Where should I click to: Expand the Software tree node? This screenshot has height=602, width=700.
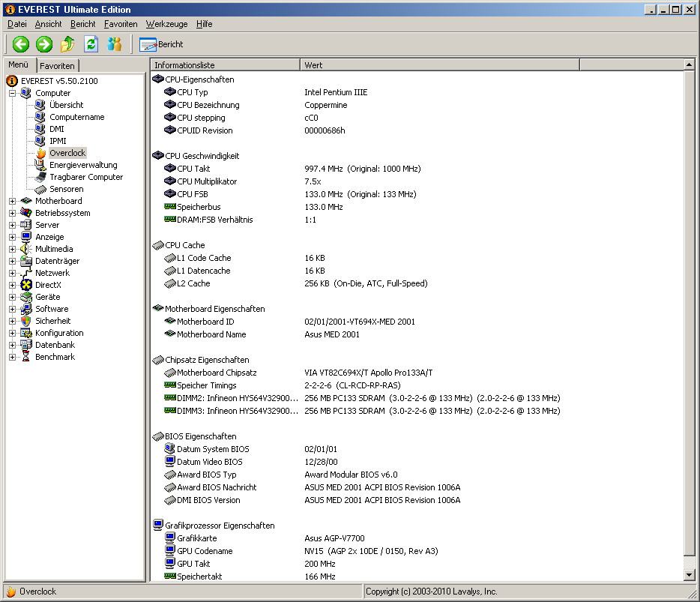pos(13,309)
